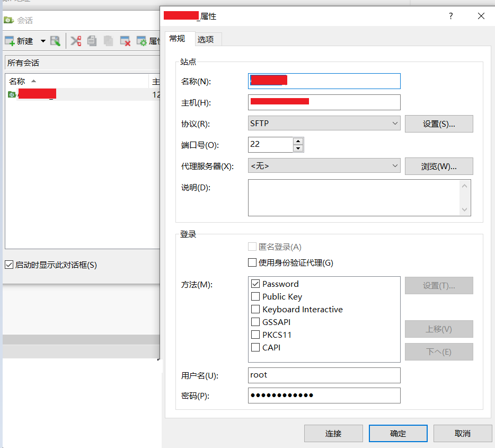The height and width of the screenshot is (448, 495).
Task: Click the Copy session icon
Action: coord(92,41)
